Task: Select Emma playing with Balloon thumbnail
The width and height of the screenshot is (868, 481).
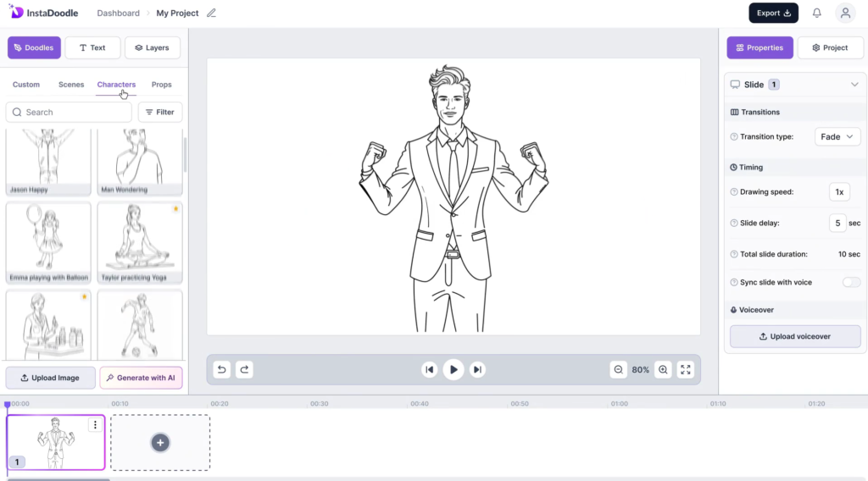Action: click(x=48, y=243)
